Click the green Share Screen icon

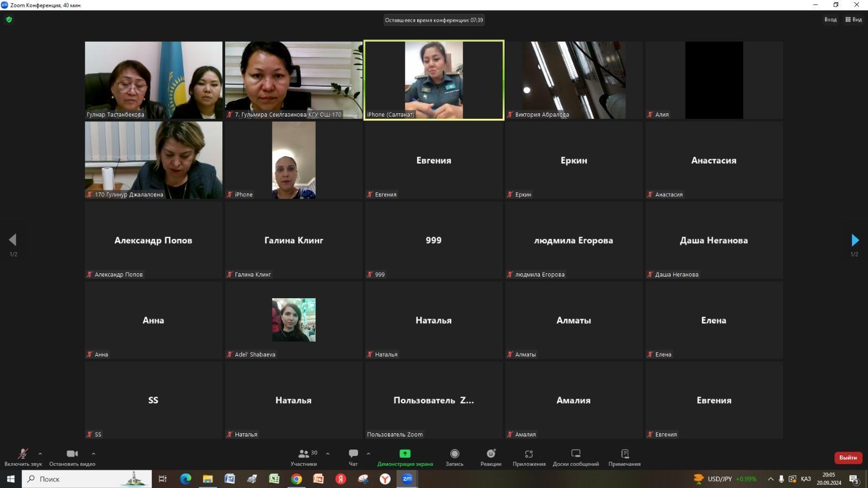405,454
